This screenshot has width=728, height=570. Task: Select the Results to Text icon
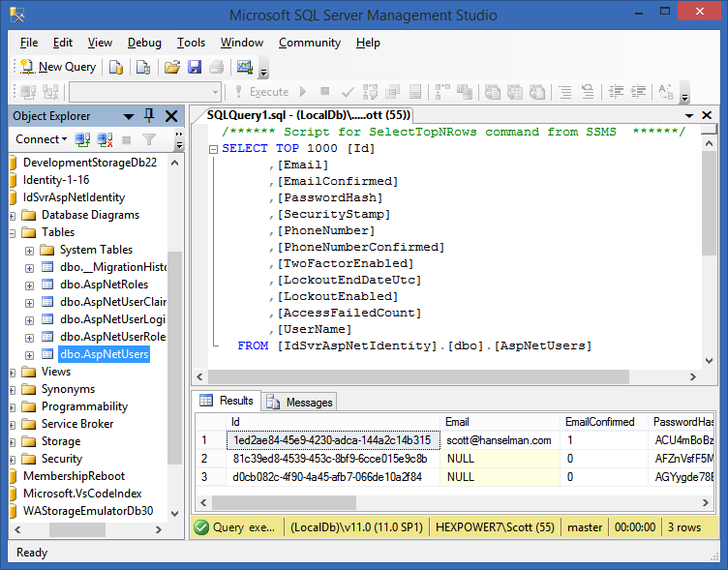[493, 92]
